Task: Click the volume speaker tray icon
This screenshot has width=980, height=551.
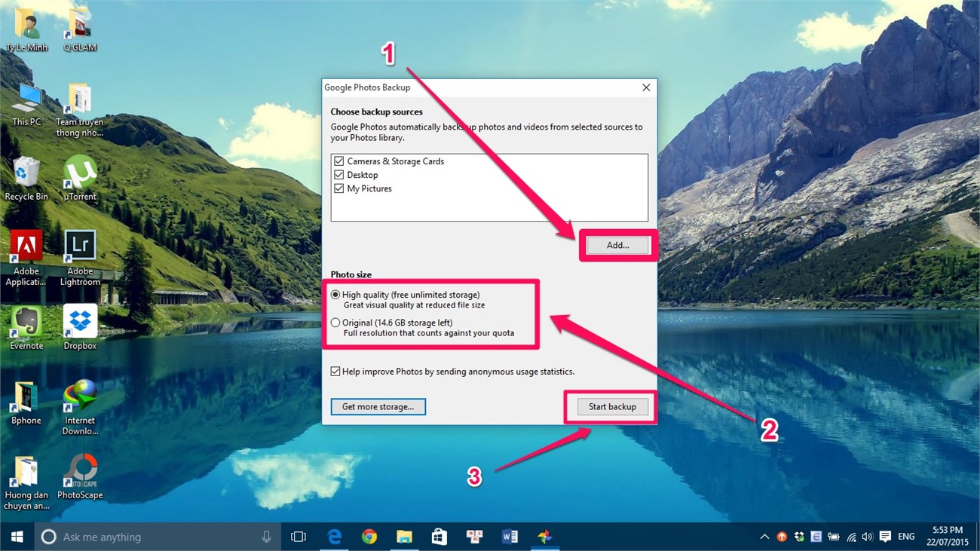Action: [x=868, y=537]
